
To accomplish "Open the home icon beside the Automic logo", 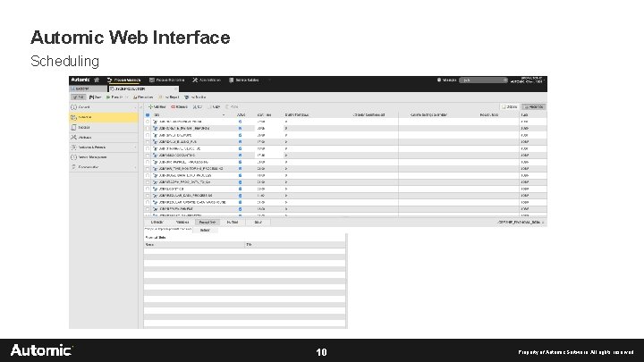I will pos(97,80).
